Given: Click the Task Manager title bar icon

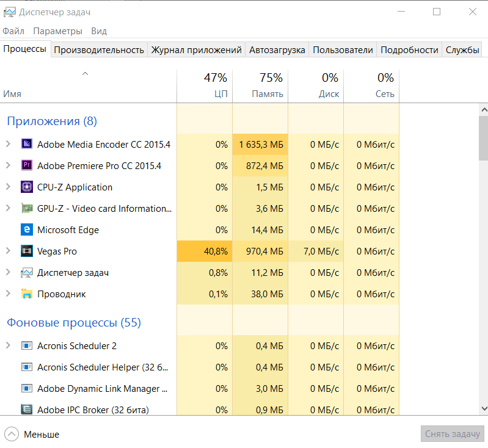Looking at the screenshot, I should click(x=9, y=12).
